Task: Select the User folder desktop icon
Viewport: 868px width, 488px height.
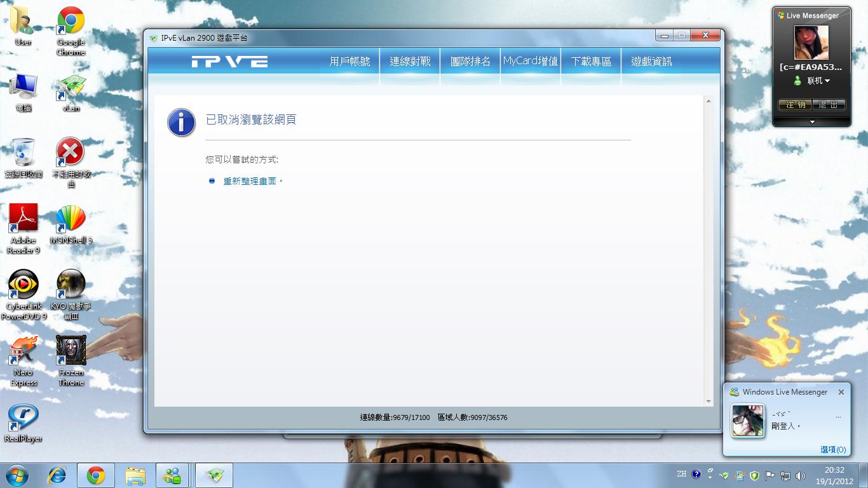Action: 24,27
